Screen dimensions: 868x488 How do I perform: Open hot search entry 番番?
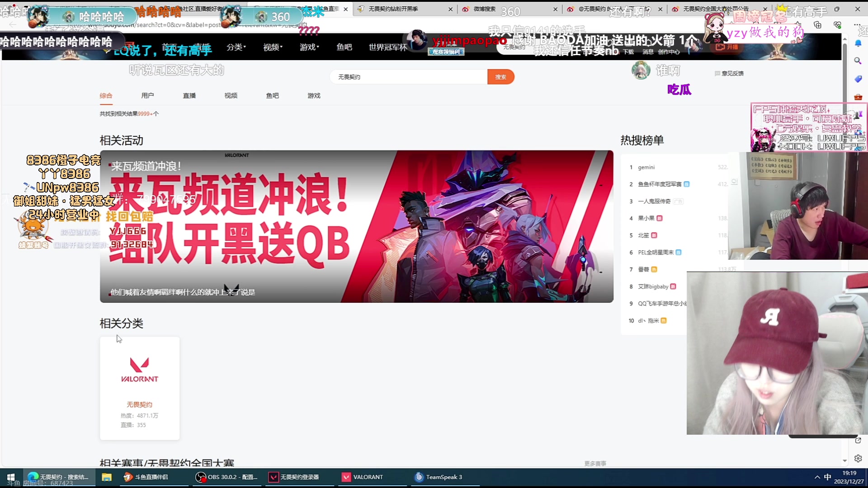click(x=643, y=270)
